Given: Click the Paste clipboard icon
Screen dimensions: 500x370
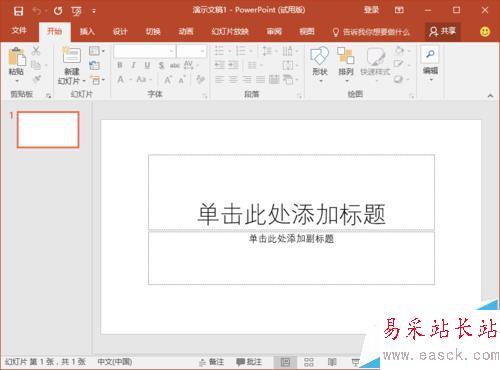Looking at the screenshot, I should coord(17,56).
